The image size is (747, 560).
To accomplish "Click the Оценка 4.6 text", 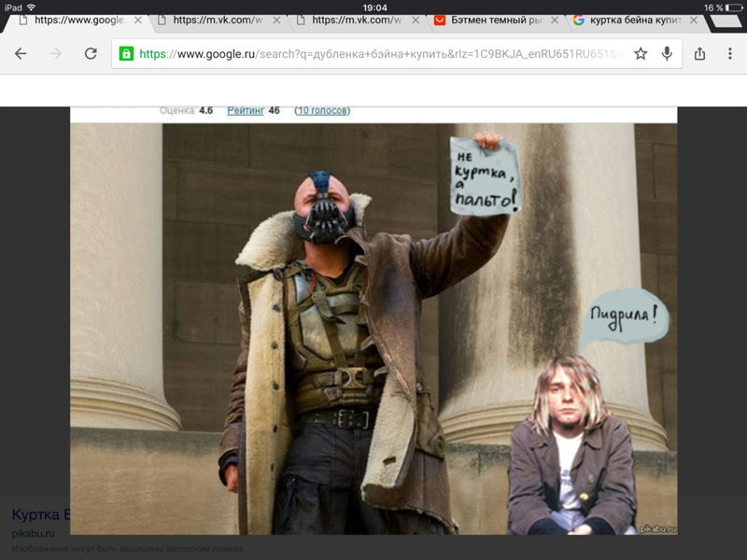I will (186, 110).
